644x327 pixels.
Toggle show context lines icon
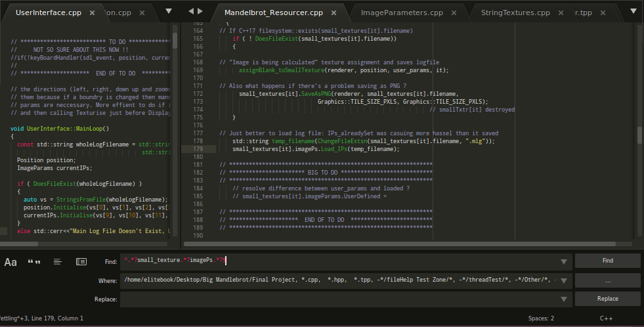[58, 261]
